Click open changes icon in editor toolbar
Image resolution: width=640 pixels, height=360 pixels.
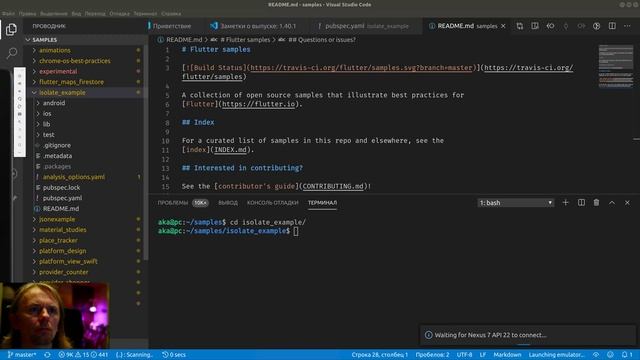click(520, 26)
